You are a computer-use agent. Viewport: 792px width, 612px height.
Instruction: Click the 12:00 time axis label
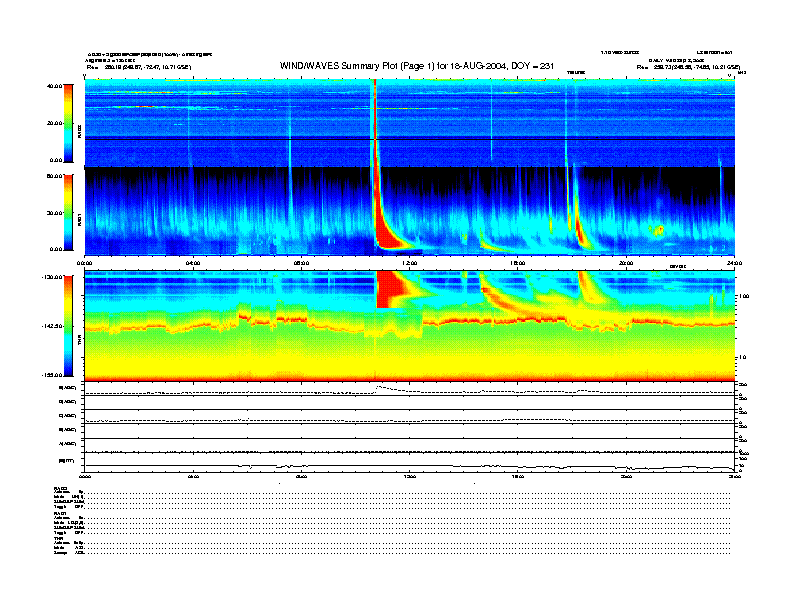pos(409,264)
